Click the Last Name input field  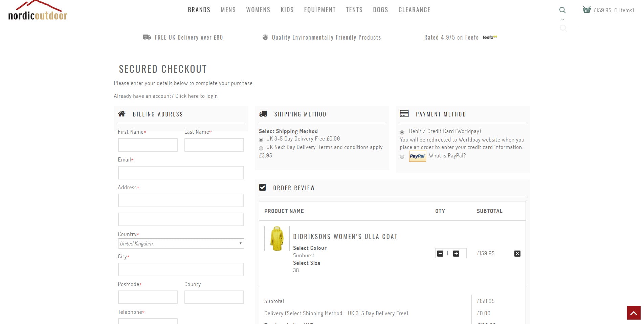point(214,145)
